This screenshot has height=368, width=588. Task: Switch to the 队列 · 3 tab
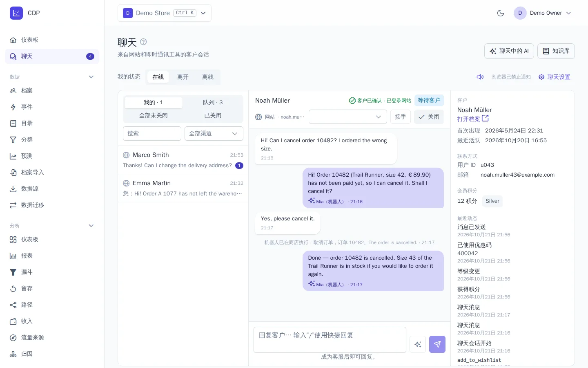[213, 103]
